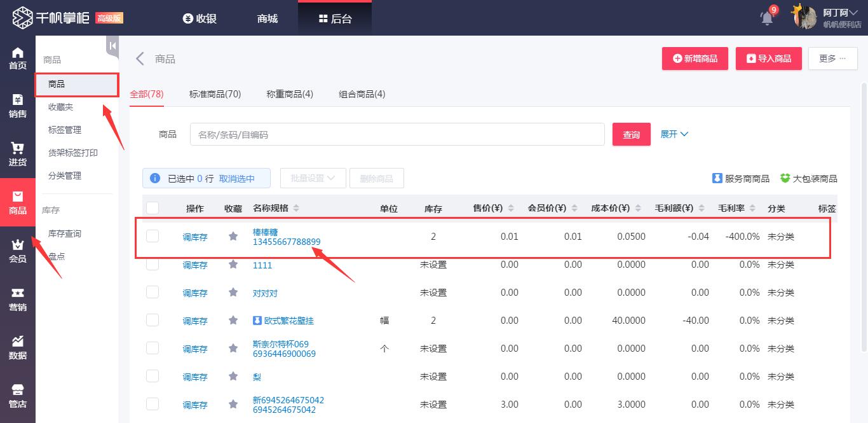Select checkbox for 欧式繁花壁挂 row
Screen dimensions: 868x423
click(x=153, y=321)
